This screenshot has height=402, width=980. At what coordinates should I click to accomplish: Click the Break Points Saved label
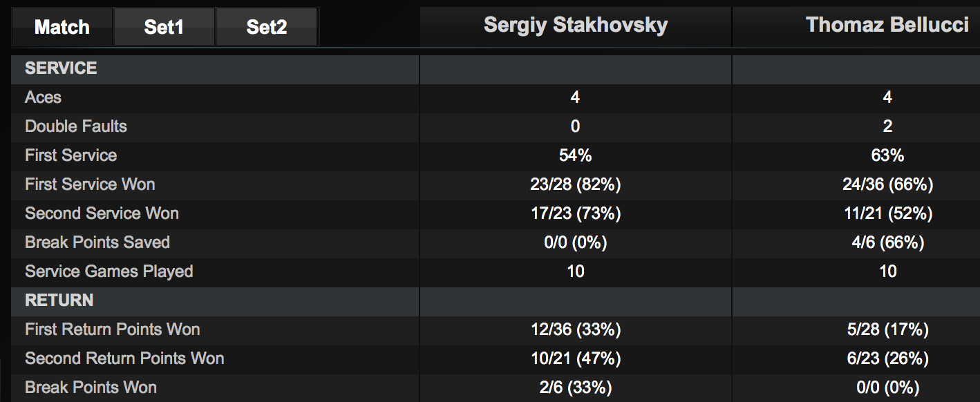[97, 242]
